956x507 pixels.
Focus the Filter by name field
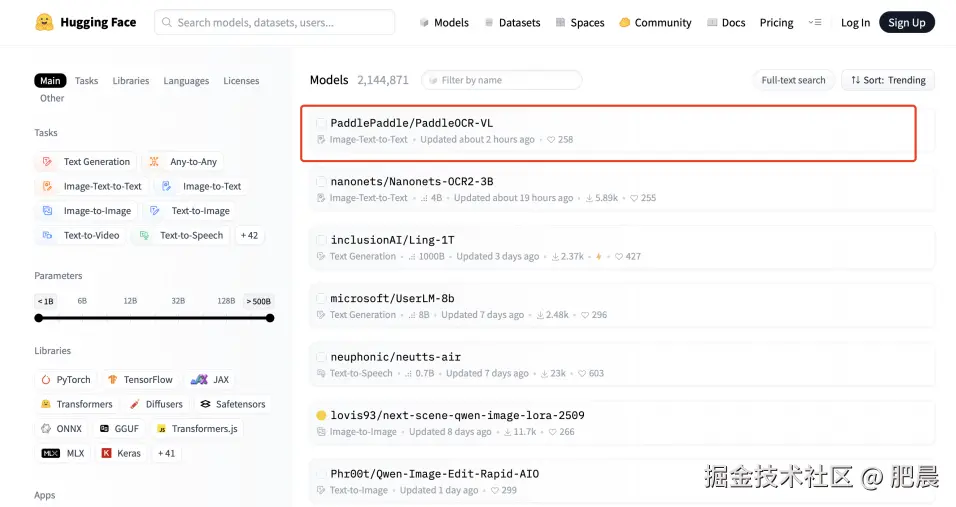tap(501, 80)
